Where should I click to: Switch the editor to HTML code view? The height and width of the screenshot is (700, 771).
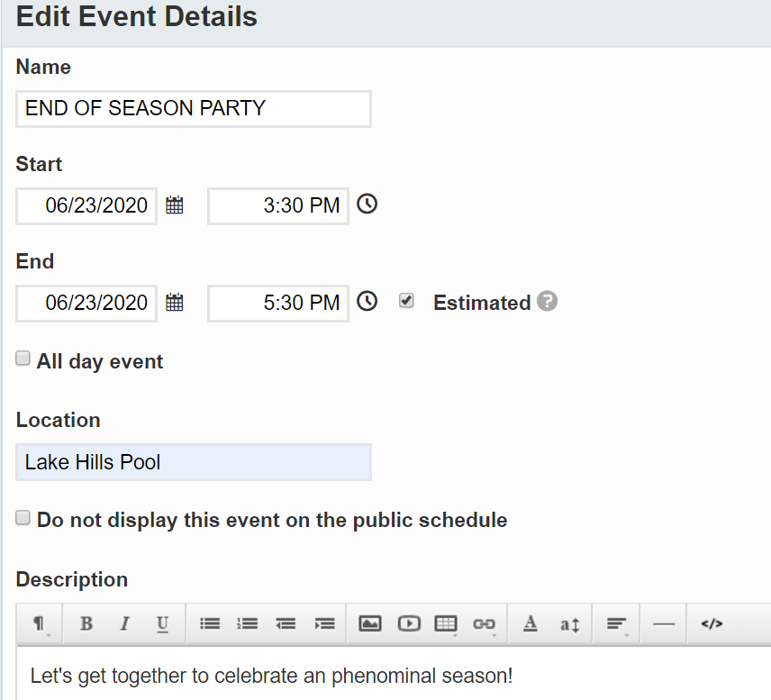[712, 623]
